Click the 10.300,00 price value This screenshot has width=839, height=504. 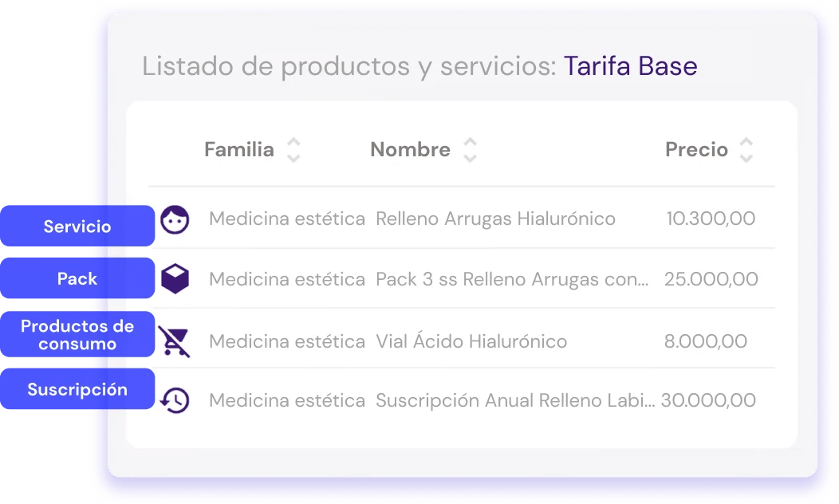711,219
